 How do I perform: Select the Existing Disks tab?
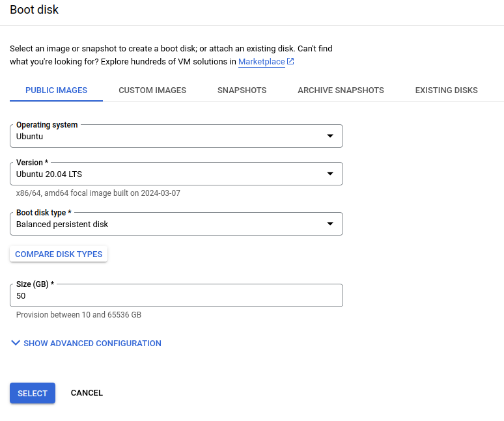446,90
